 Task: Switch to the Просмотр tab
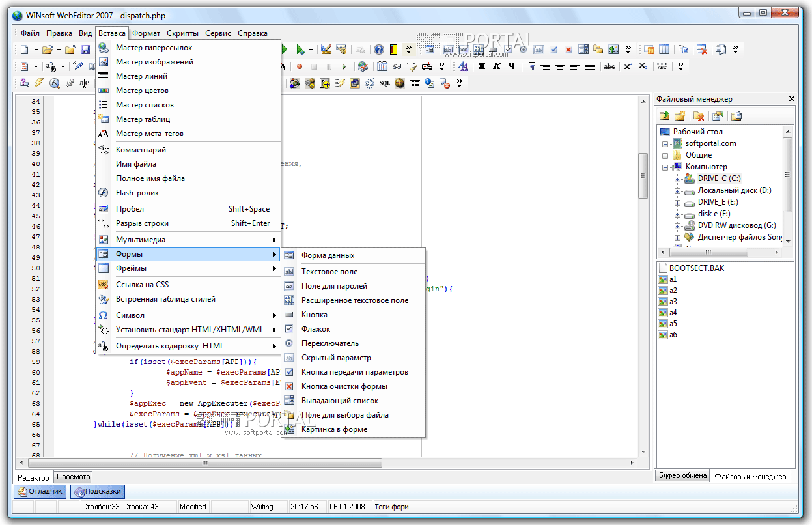(x=74, y=477)
